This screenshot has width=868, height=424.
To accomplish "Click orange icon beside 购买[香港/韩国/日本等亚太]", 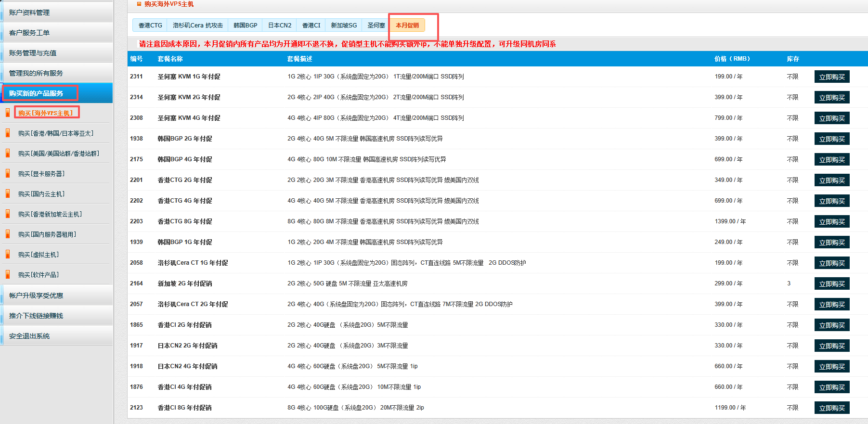I will (7, 133).
